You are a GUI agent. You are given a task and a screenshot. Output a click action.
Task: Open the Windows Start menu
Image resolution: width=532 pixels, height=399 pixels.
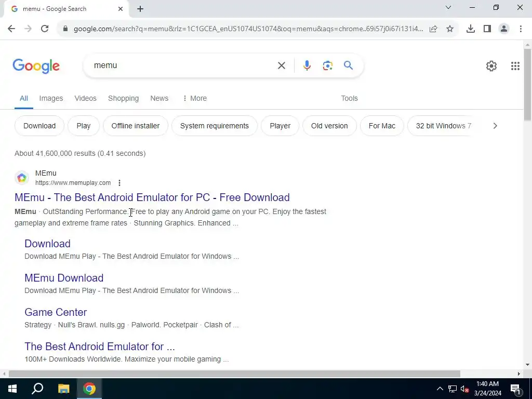coord(12,389)
